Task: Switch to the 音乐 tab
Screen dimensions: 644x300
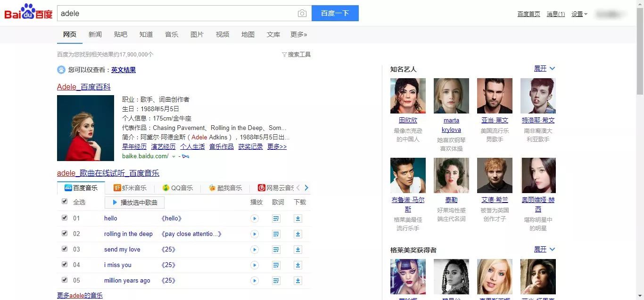Action: [172, 34]
